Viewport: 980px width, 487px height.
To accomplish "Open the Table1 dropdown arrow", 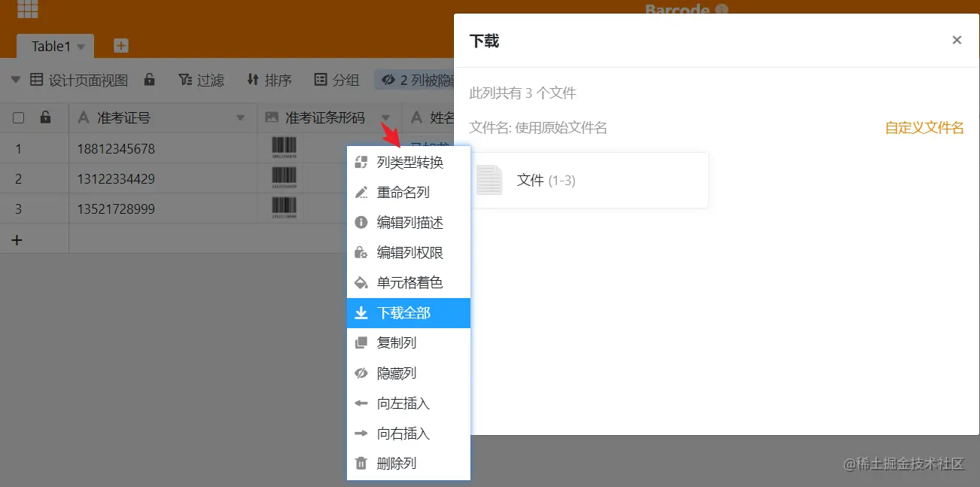I will click(x=81, y=47).
